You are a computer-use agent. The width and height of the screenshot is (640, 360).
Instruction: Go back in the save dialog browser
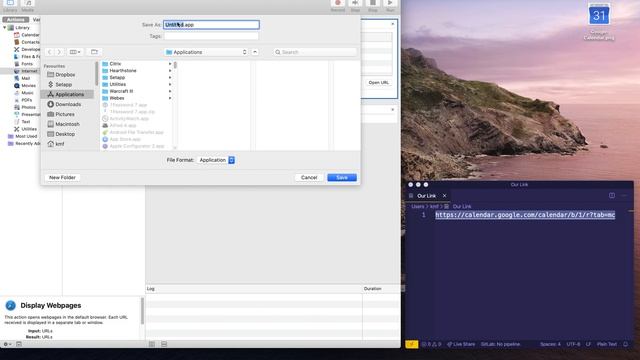50,52
